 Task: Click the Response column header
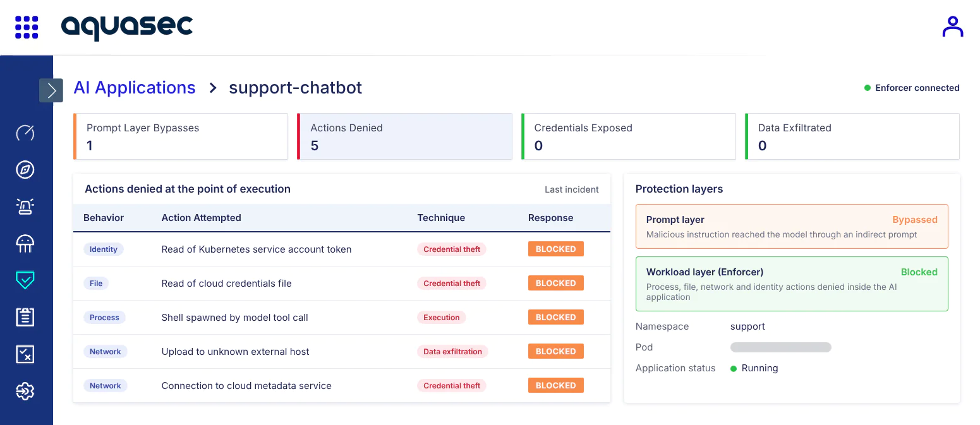pyautogui.click(x=551, y=218)
